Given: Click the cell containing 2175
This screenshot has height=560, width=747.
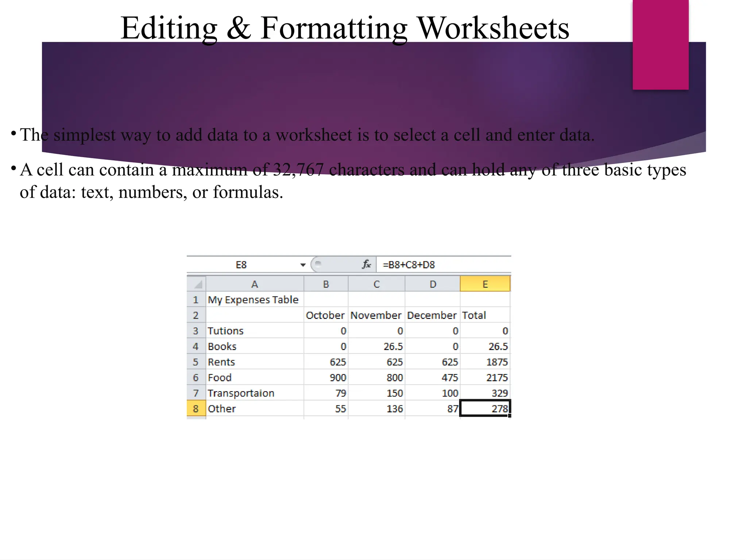Looking at the screenshot, I should [485, 377].
